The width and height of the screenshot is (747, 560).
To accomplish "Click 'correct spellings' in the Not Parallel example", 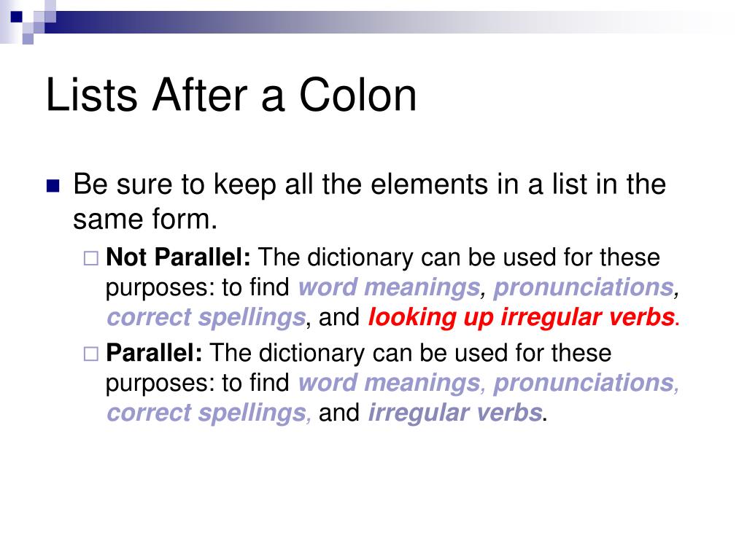I will pos(206,317).
